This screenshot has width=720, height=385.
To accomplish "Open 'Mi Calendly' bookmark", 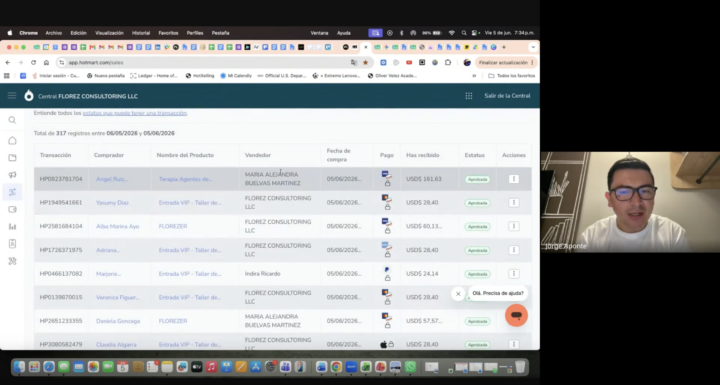I will (236, 76).
